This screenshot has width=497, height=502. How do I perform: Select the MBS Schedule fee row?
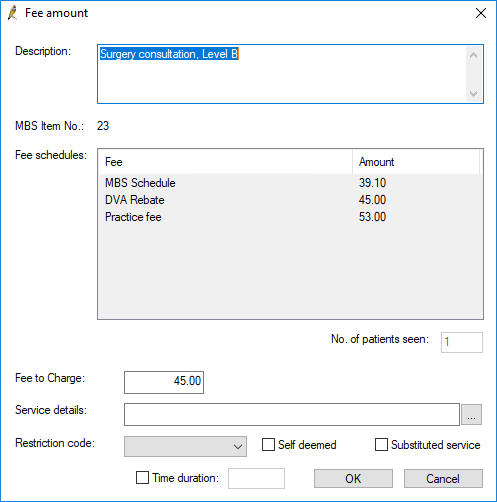(290, 183)
